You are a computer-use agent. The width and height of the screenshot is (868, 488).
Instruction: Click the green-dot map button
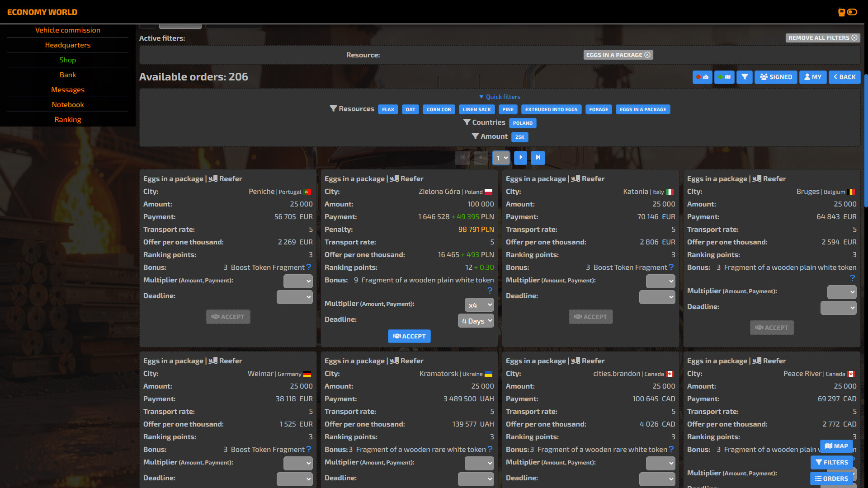click(x=724, y=77)
